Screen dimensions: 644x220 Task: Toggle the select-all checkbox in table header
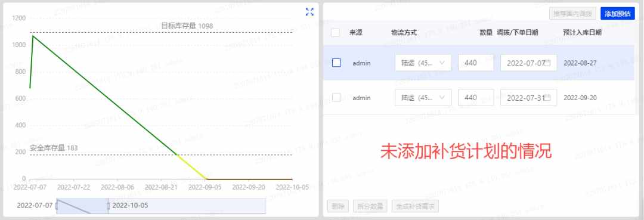coord(336,32)
